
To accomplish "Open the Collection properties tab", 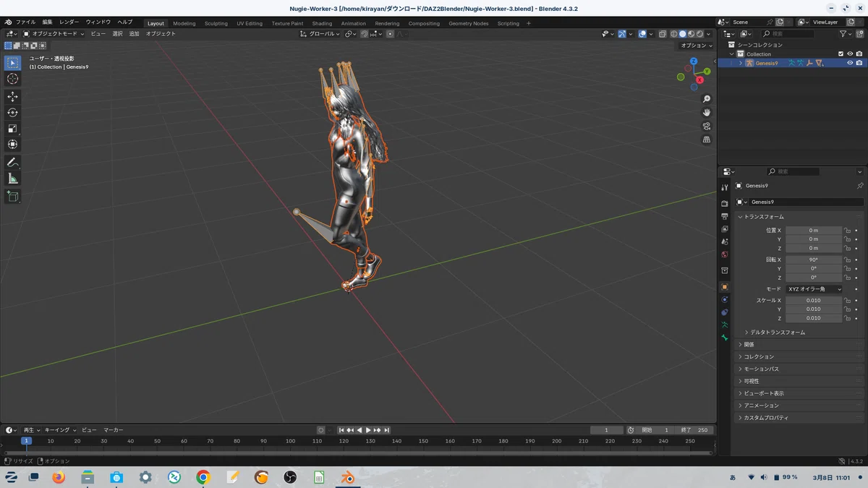I will pyautogui.click(x=724, y=270).
